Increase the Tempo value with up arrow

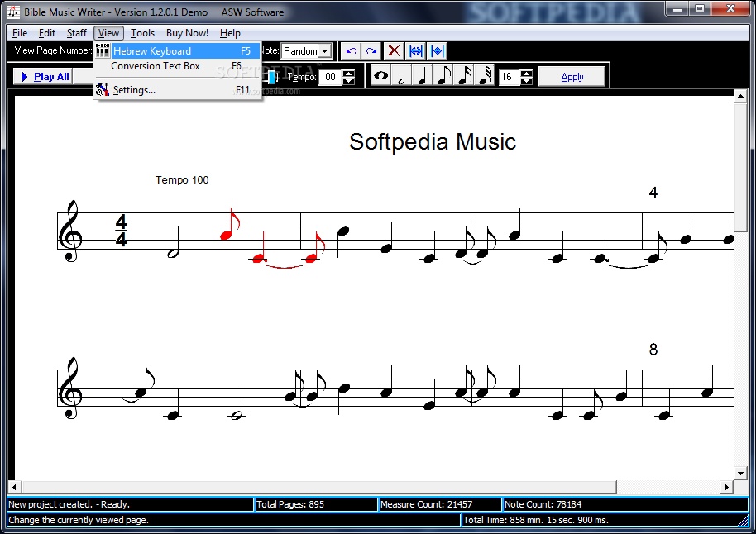click(348, 73)
